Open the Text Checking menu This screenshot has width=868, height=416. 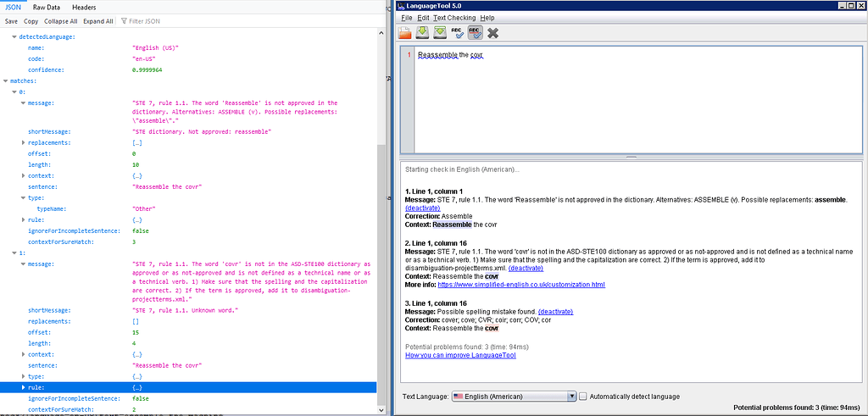click(x=454, y=18)
